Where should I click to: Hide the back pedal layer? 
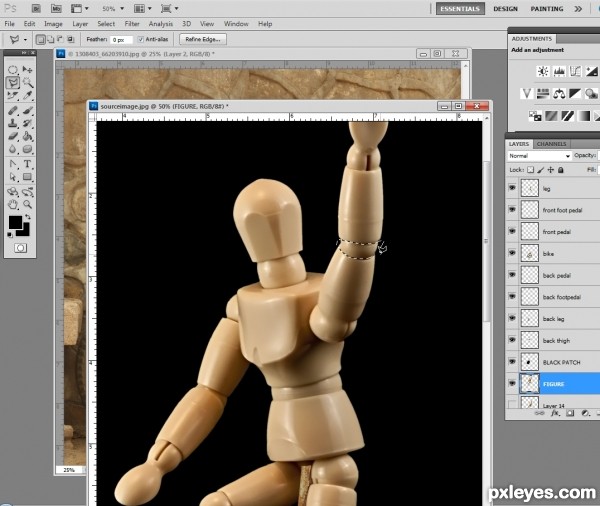pos(512,275)
